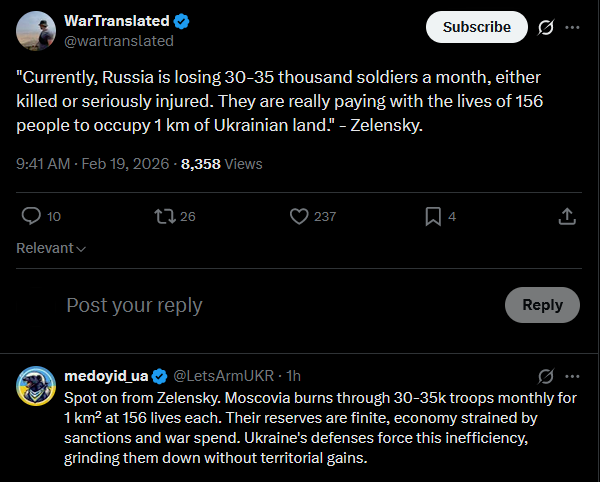Open medoyid_ua avatar thumbnail
The image size is (600, 482).
click(36, 387)
